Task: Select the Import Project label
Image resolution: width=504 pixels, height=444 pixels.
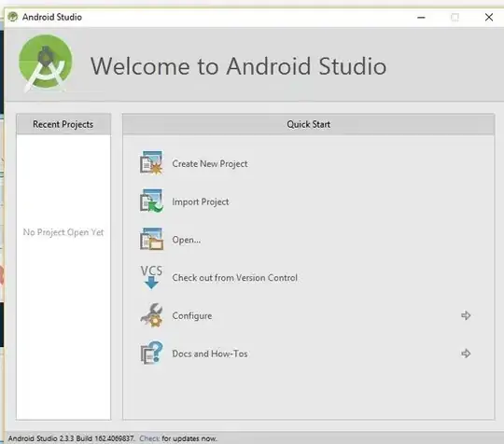Action: 201,201
